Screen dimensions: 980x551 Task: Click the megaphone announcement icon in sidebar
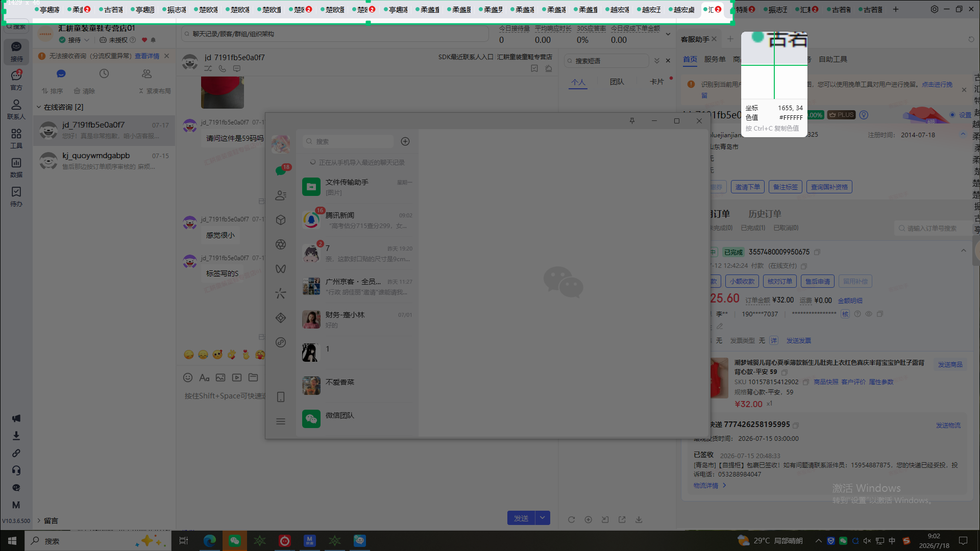click(16, 418)
